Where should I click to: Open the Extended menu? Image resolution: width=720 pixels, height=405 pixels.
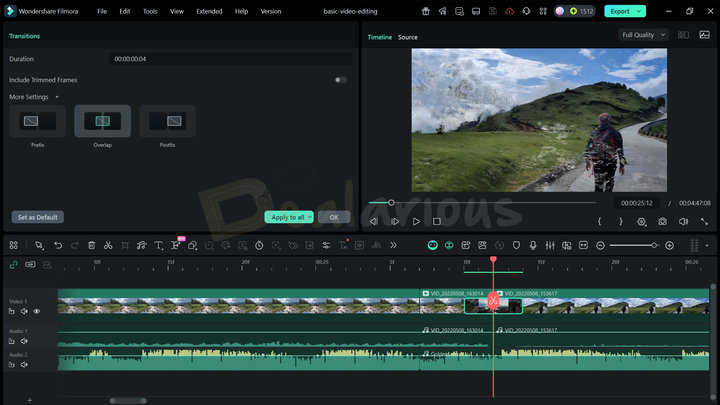(209, 11)
